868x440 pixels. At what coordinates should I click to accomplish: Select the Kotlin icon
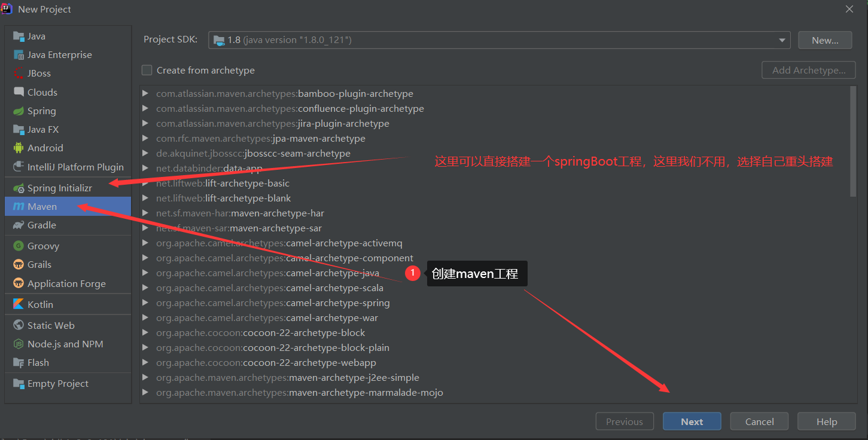[19, 304]
